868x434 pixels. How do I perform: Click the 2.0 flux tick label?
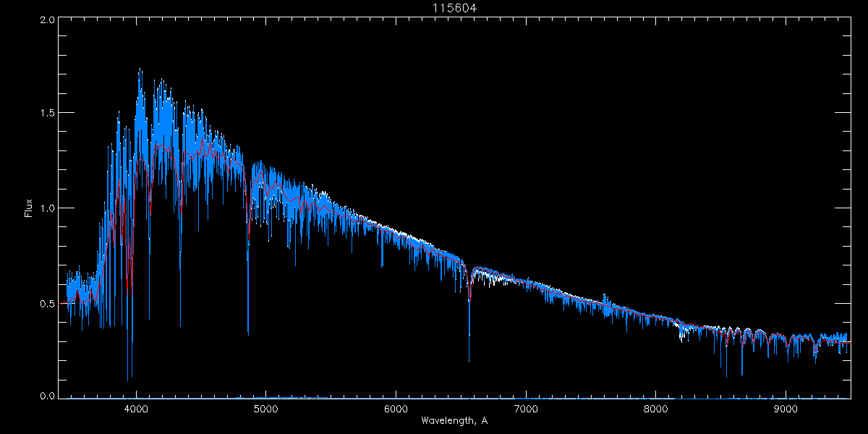[47, 20]
